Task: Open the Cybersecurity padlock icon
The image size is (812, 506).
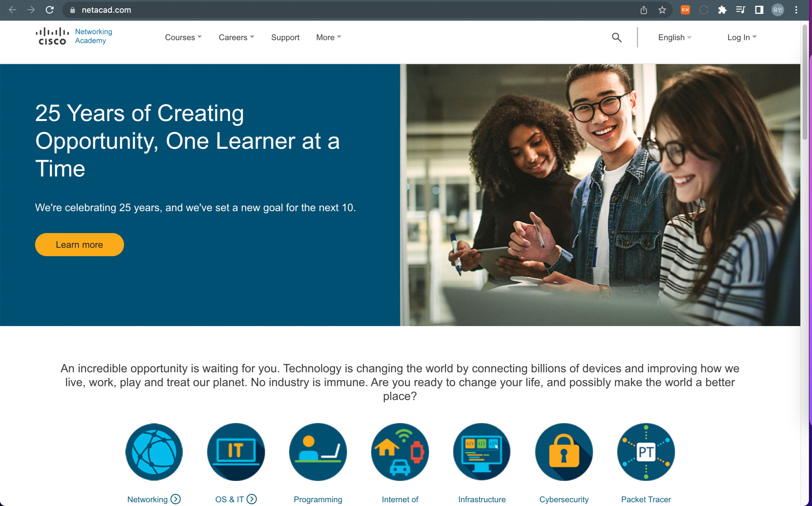Action: 564,452
